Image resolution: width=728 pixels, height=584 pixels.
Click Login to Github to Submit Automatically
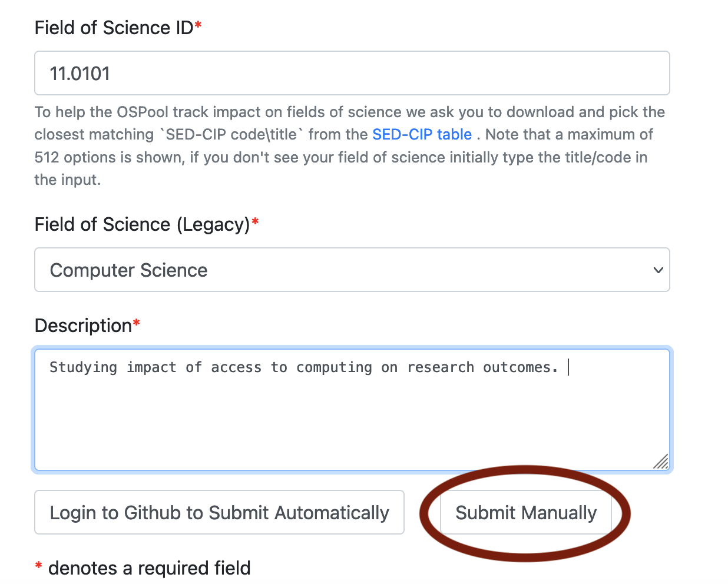click(x=219, y=512)
